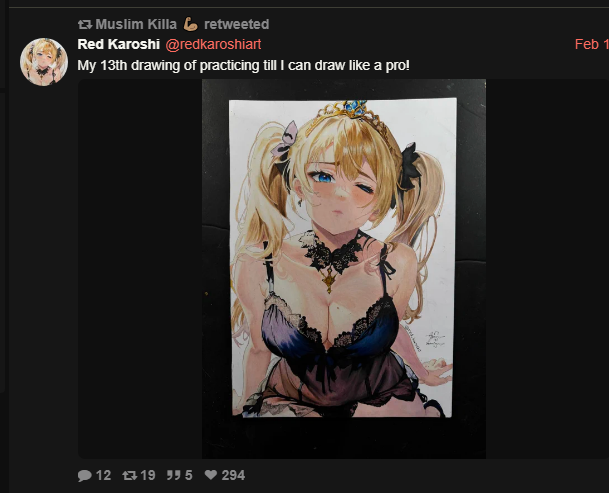This screenshot has width=609, height=493.
Task: Enlarge the attached drawing photo
Action: point(344,269)
